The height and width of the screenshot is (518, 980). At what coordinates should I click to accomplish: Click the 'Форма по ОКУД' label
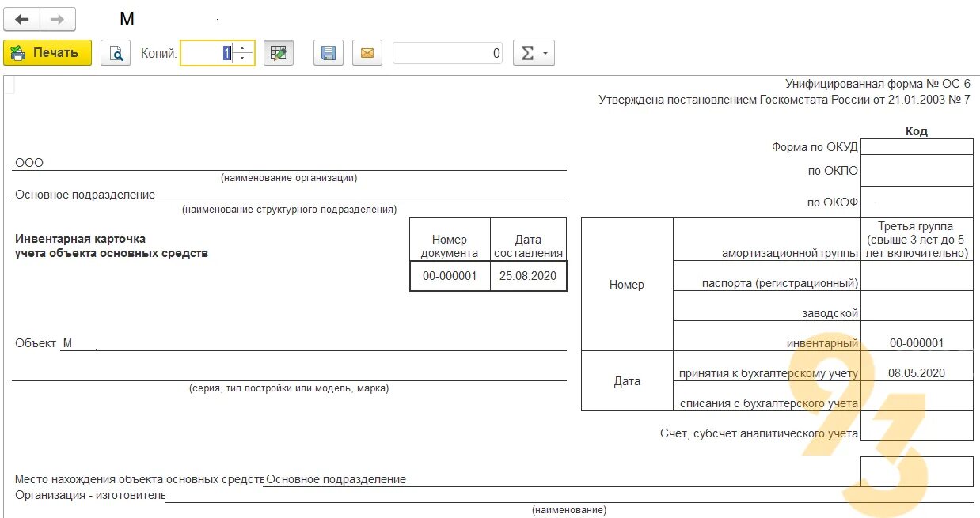(815, 147)
